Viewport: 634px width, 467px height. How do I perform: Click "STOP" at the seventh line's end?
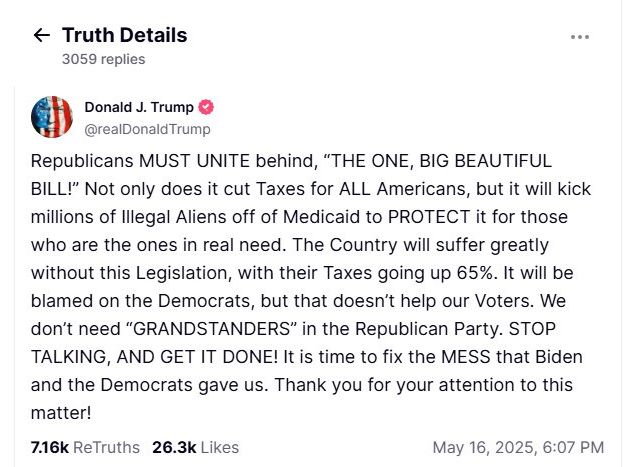[x=532, y=329]
